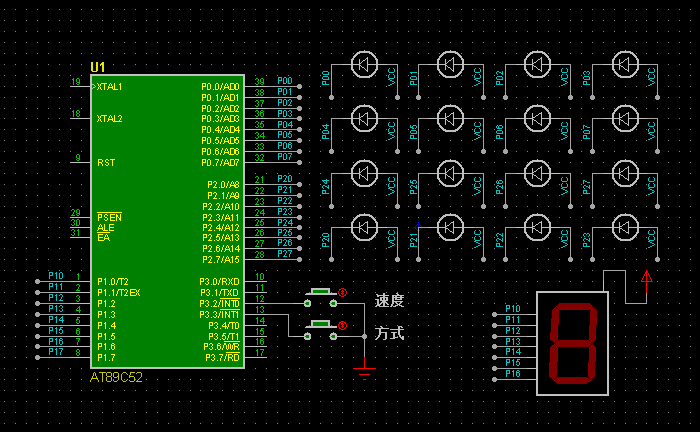This screenshot has height=432, width=700.
Task: Select the LED wired to P22
Action: click(537, 228)
